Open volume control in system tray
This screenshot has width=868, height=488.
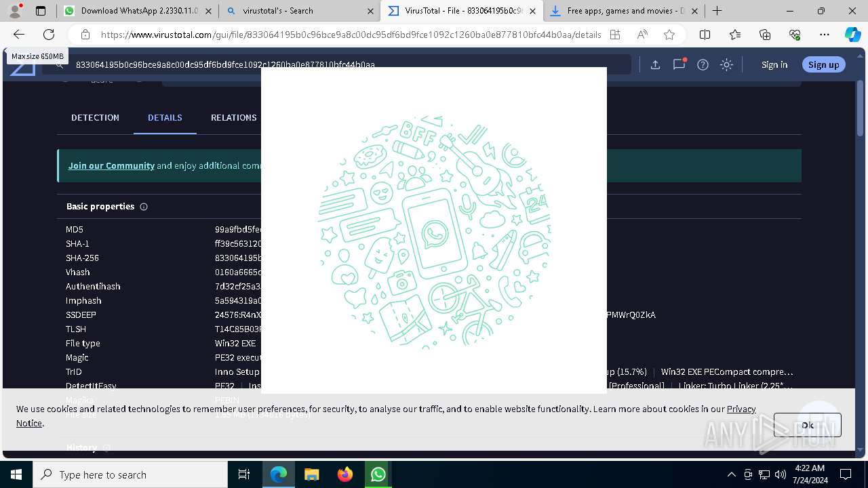(781, 474)
